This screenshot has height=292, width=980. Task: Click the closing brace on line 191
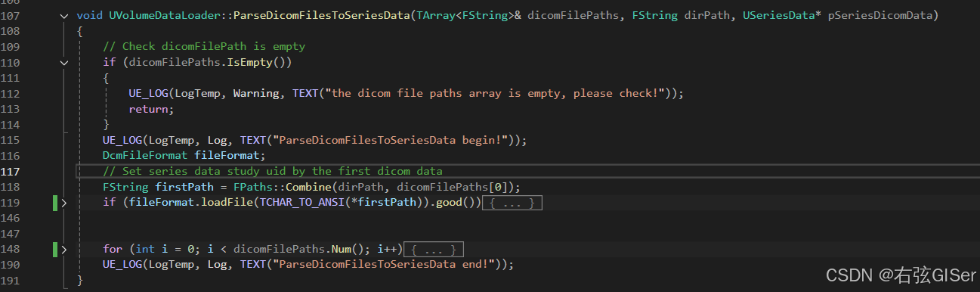(x=80, y=280)
